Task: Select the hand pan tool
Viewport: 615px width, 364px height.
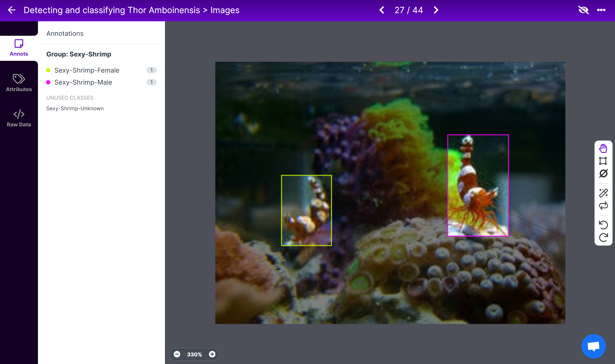Action: [x=603, y=148]
